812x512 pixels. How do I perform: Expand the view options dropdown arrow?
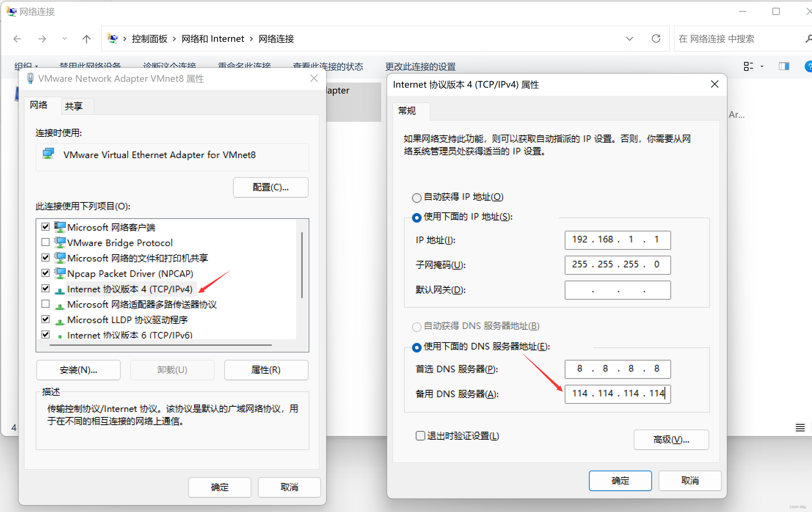pos(762,66)
